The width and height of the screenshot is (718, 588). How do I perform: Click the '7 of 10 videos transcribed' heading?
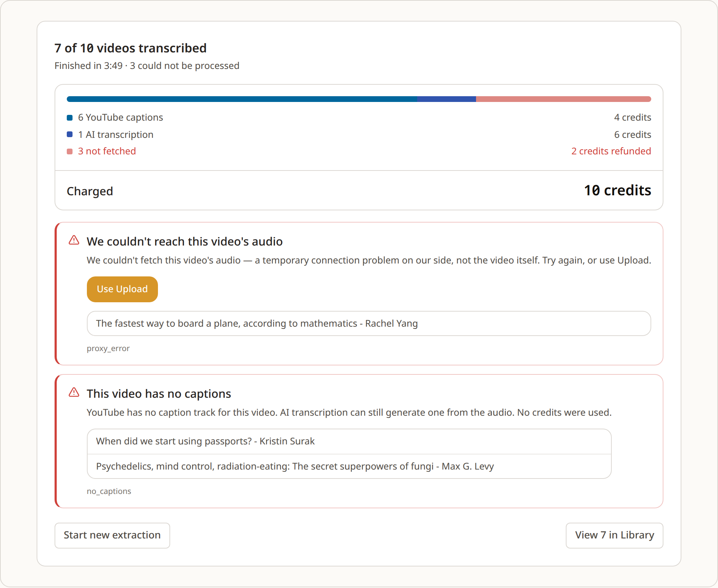click(131, 48)
